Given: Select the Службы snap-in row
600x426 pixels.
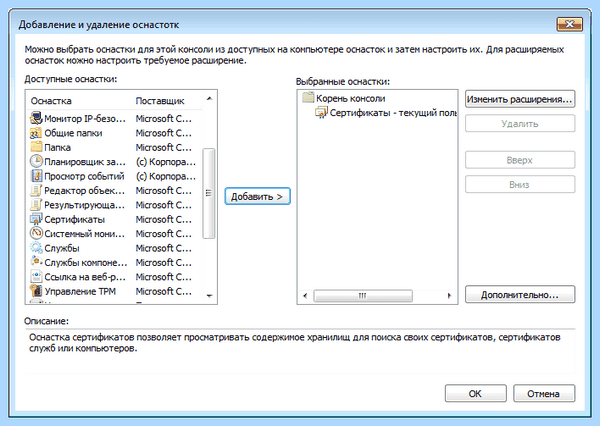Looking at the screenshot, I should pos(115,248).
